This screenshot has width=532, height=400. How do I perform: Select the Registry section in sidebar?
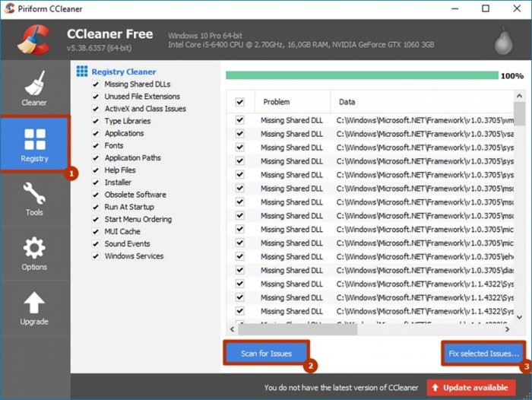click(34, 144)
